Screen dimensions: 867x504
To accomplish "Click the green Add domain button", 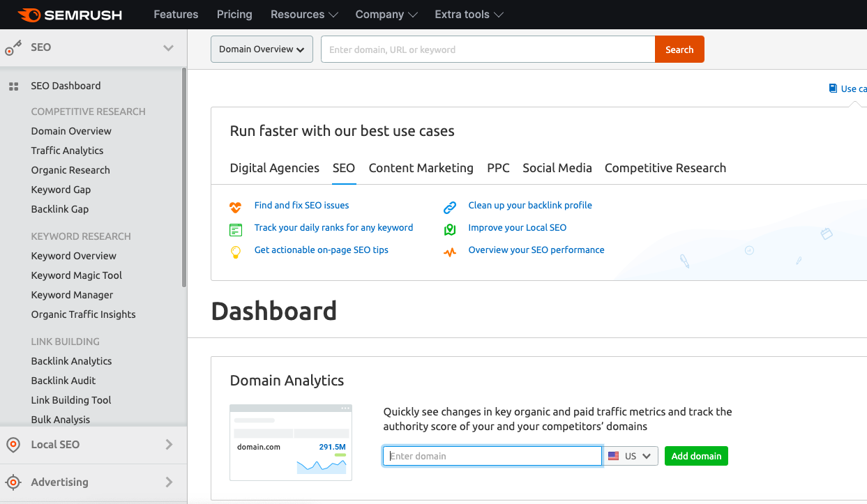I will point(696,456).
